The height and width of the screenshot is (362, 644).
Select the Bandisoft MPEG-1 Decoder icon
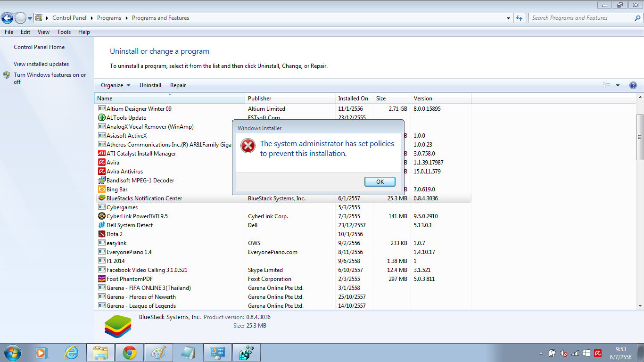[101, 181]
